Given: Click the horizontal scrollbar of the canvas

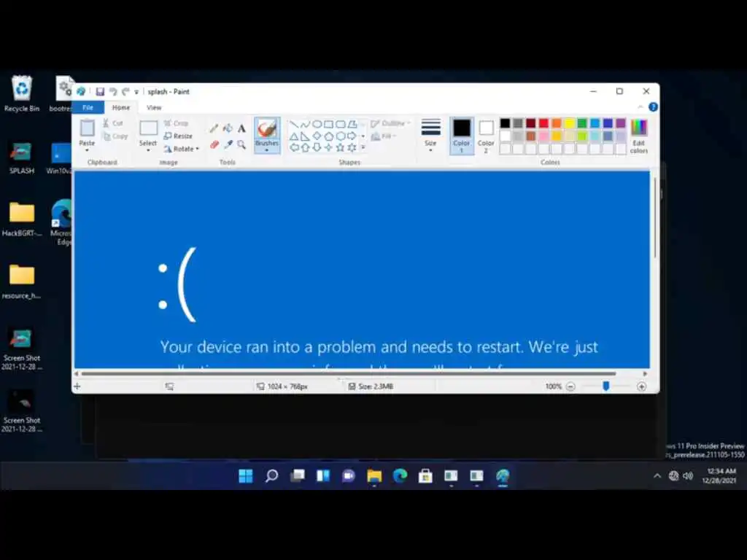Looking at the screenshot, I should pyautogui.click(x=349, y=374).
